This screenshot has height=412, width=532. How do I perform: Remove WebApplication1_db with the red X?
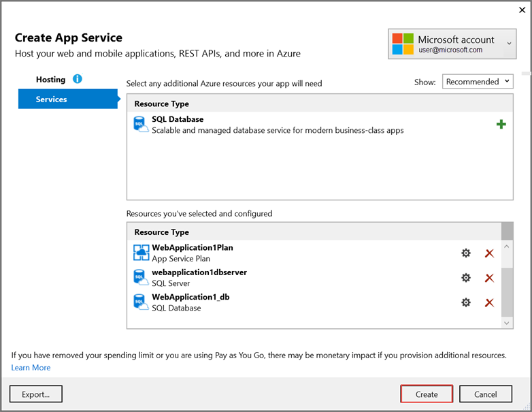pos(489,302)
